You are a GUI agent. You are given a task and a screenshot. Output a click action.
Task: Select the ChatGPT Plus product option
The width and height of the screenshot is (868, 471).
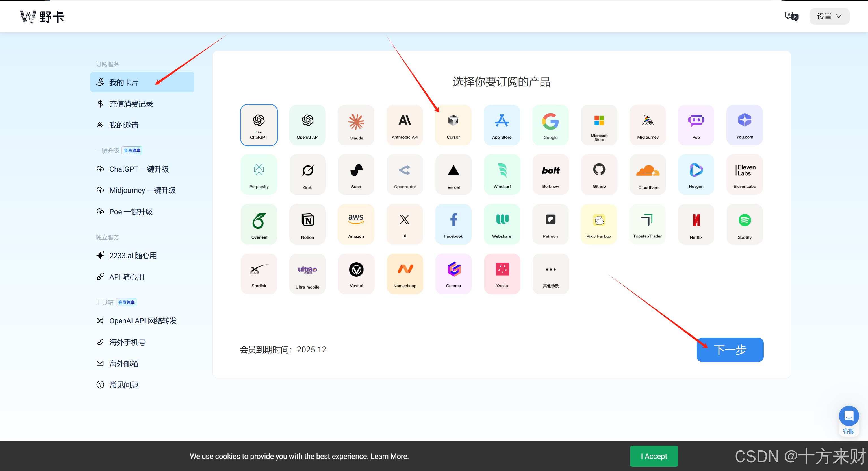click(x=259, y=125)
